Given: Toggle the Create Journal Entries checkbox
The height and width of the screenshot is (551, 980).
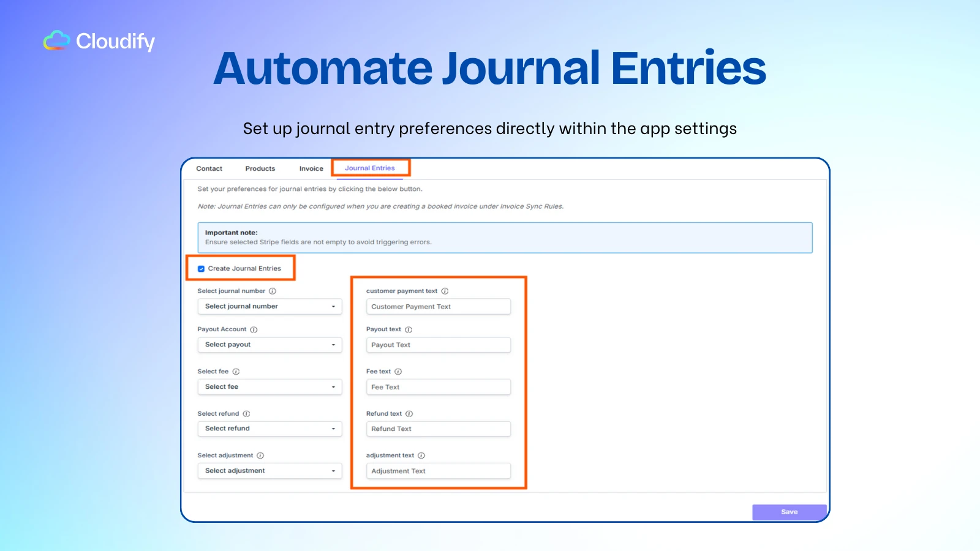Looking at the screenshot, I should pos(201,269).
